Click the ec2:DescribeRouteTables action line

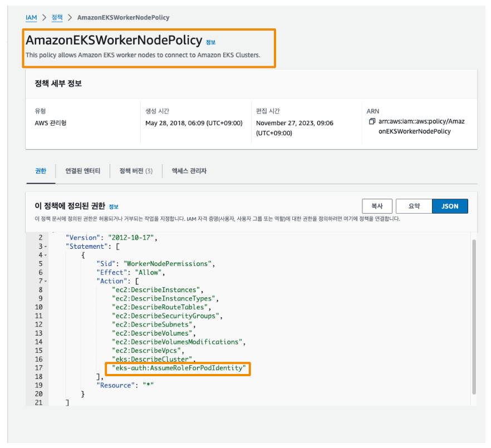pos(161,307)
